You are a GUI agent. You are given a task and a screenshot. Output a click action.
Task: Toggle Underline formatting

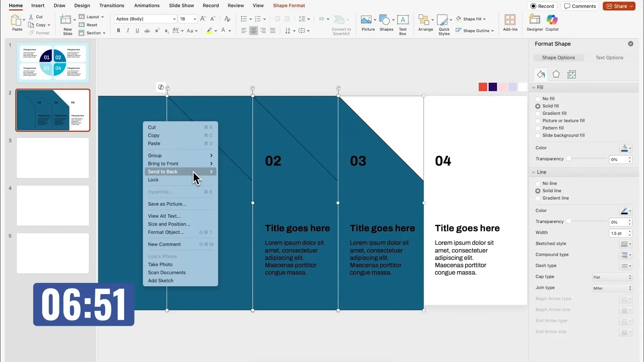(x=137, y=31)
